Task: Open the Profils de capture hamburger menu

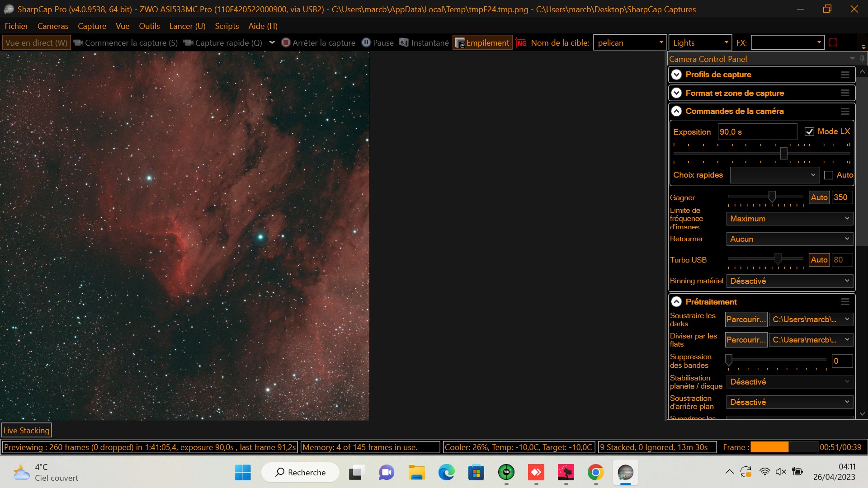Action: 845,75
